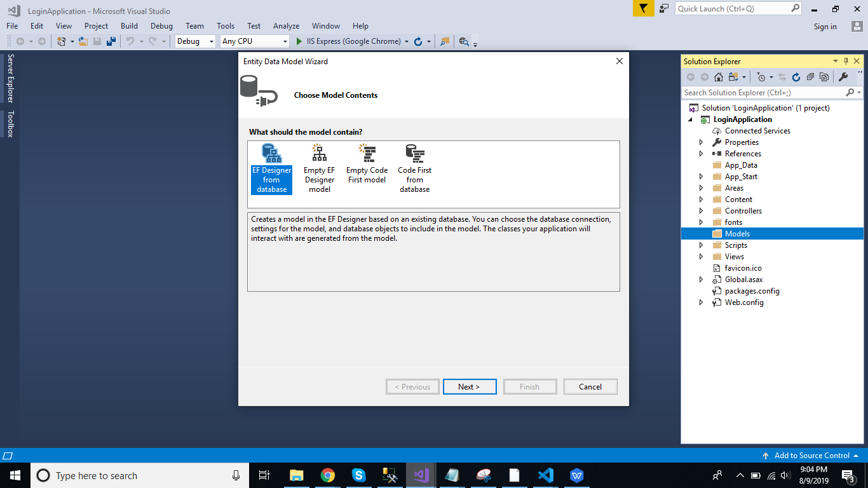Collapse the LoginApplication project node
The height and width of the screenshot is (488, 868).
point(691,119)
